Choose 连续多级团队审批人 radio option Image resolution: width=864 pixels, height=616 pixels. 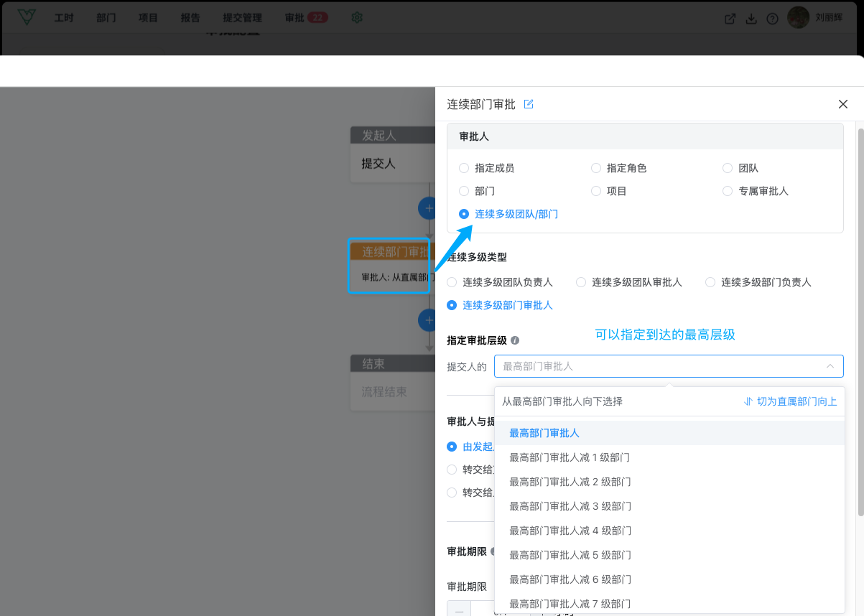point(629,282)
